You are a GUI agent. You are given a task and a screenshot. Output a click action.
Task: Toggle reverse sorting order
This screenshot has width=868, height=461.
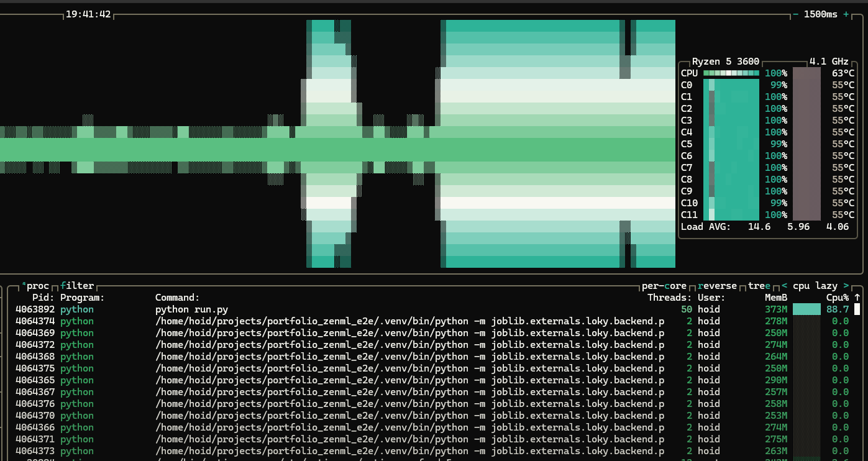coord(717,286)
